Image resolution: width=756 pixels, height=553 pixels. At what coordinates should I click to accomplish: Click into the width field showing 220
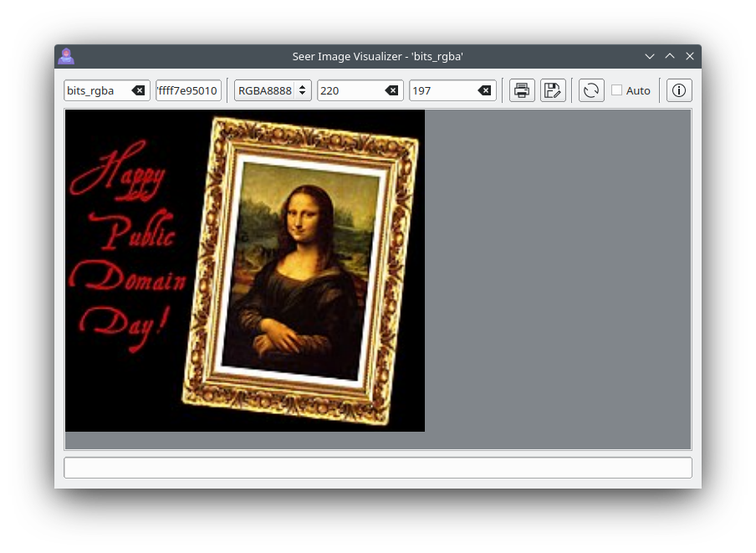(x=351, y=90)
